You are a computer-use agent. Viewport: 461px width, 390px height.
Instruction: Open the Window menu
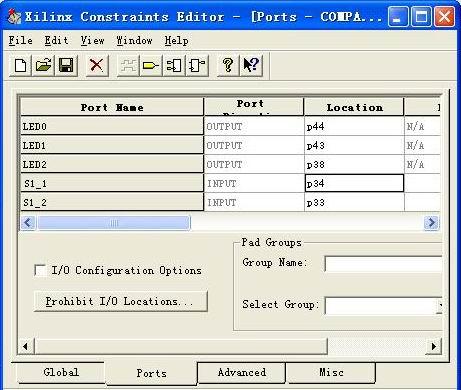134,41
